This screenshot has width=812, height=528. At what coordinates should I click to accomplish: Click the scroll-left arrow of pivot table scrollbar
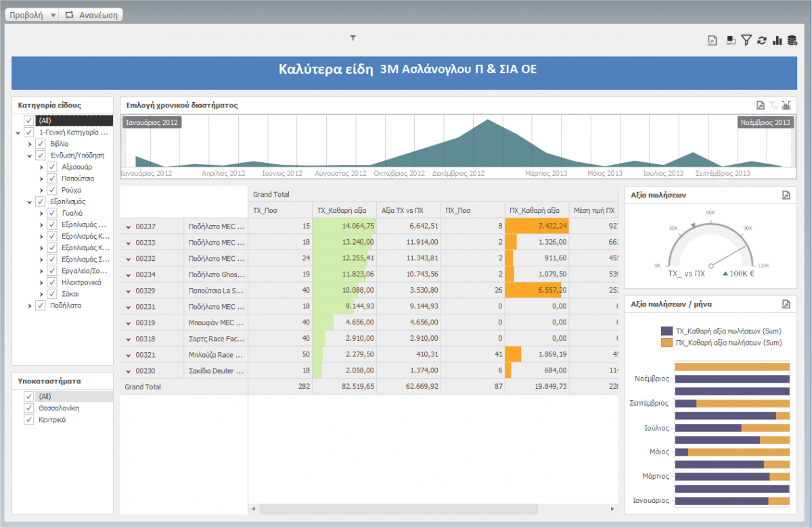pyautogui.click(x=253, y=508)
